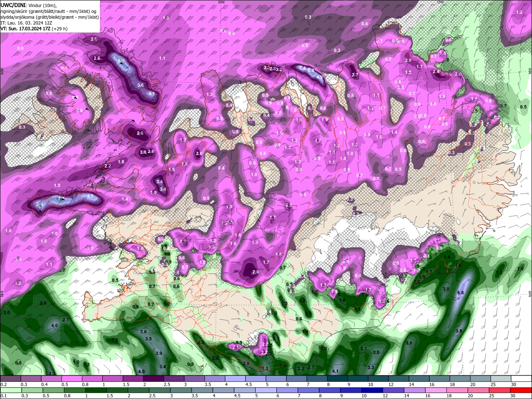Screen dimensions: 532x399
Task: Click the 6.8 rain maximum value on the map
Action: coord(461,293)
